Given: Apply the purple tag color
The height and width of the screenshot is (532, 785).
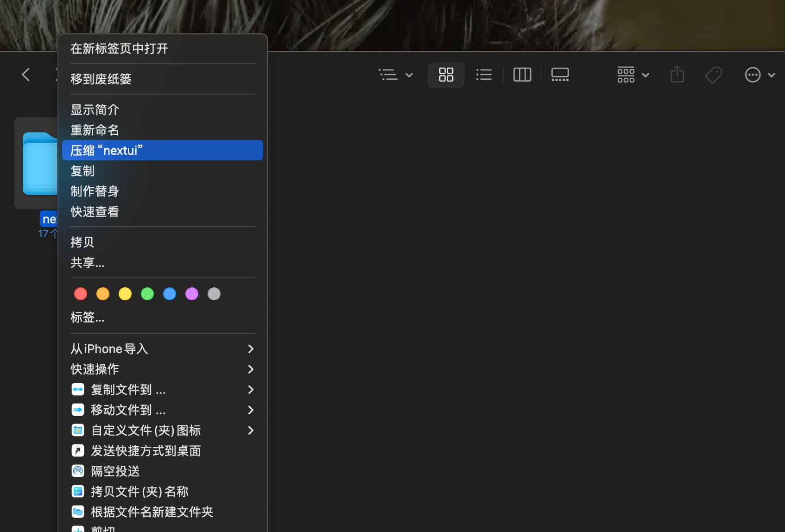Looking at the screenshot, I should pos(192,294).
